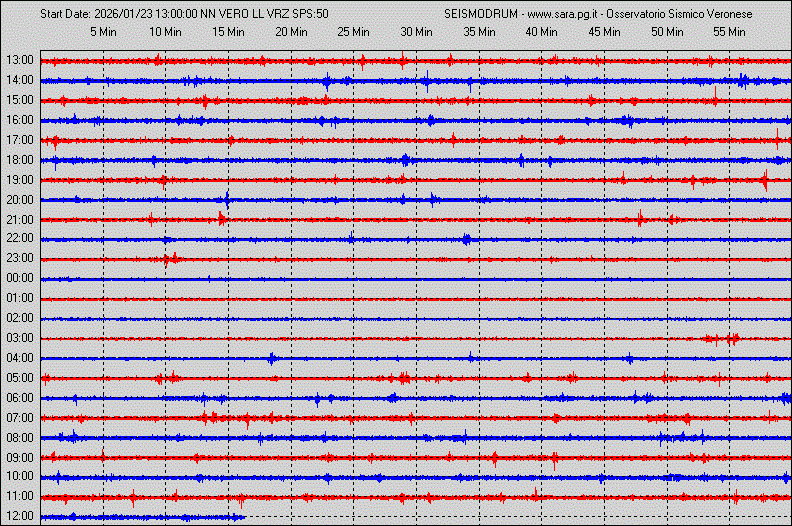Click the 13:00 hour label
Image resolution: width=792 pixels, height=526 pixels.
point(20,61)
